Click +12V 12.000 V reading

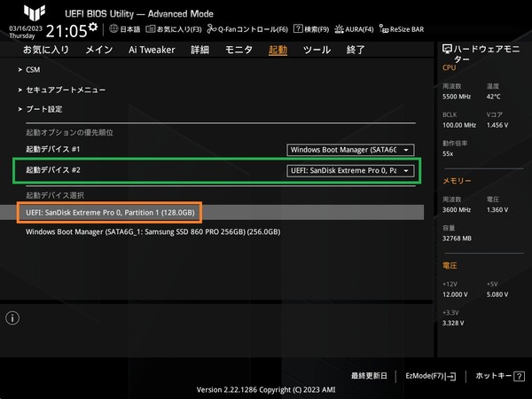455,294
